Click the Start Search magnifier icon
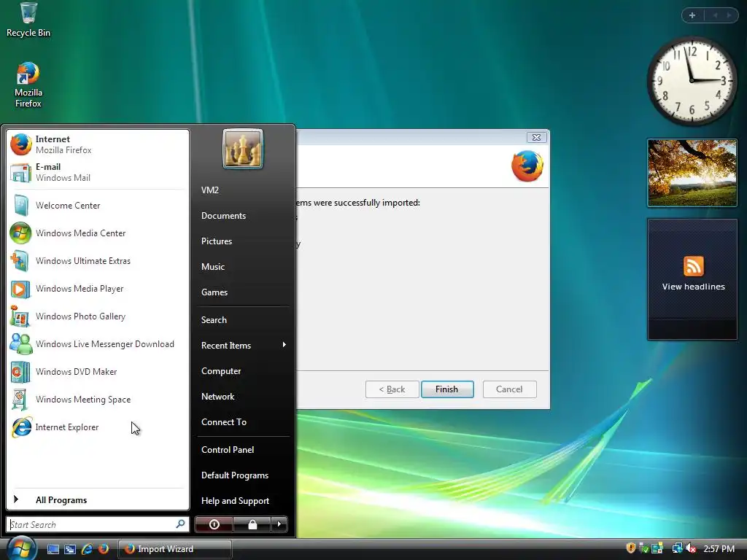 180,524
